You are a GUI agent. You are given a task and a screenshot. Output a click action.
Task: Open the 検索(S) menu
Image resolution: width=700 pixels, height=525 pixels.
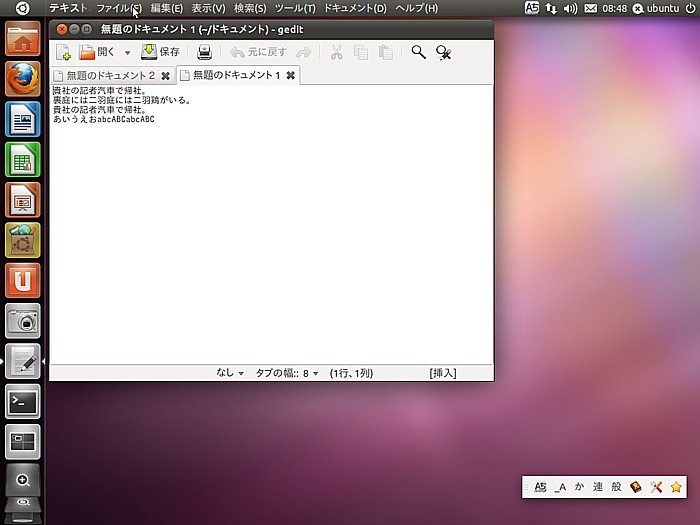click(250, 8)
